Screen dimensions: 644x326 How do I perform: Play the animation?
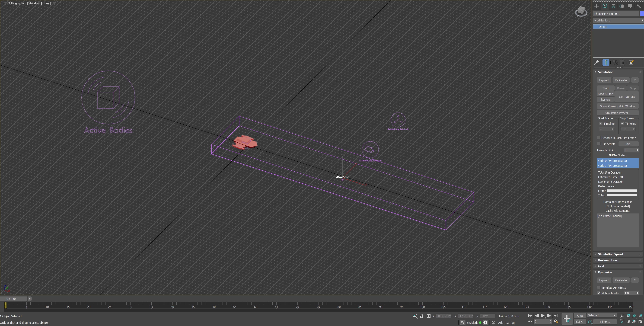[x=543, y=316]
